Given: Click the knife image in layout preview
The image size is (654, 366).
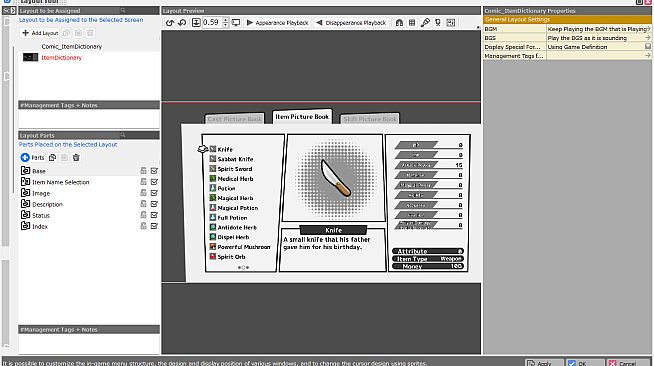Looking at the screenshot, I should (335, 178).
